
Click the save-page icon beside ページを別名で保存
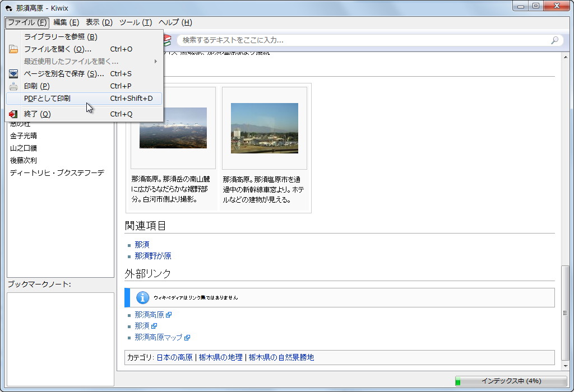pyautogui.click(x=12, y=73)
